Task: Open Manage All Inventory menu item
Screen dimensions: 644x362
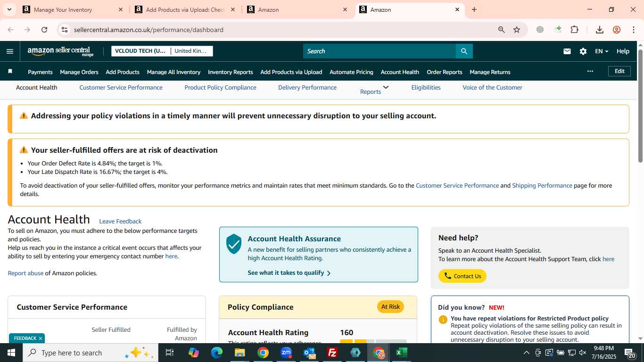Action: (173, 72)
